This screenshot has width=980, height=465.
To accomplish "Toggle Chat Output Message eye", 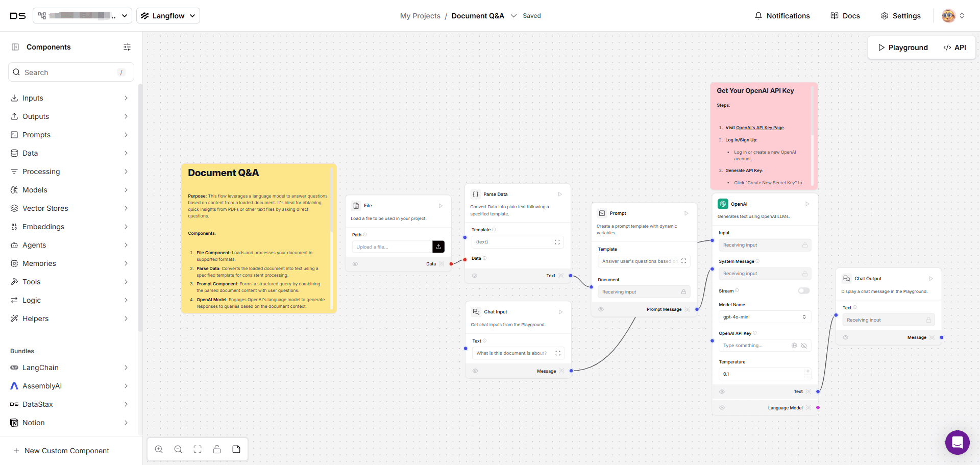I will point(846,337).
